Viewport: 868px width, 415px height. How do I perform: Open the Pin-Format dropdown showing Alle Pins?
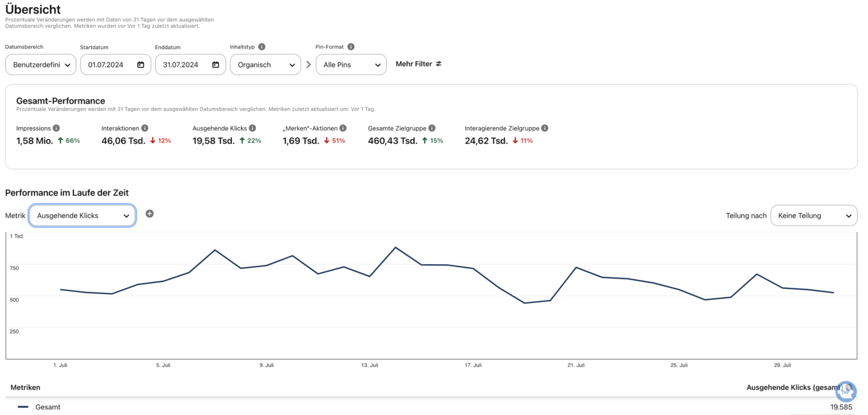[351, 65]
